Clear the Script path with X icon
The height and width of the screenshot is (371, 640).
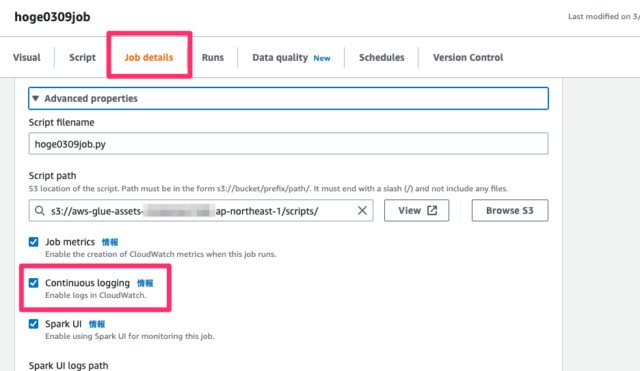362,211
